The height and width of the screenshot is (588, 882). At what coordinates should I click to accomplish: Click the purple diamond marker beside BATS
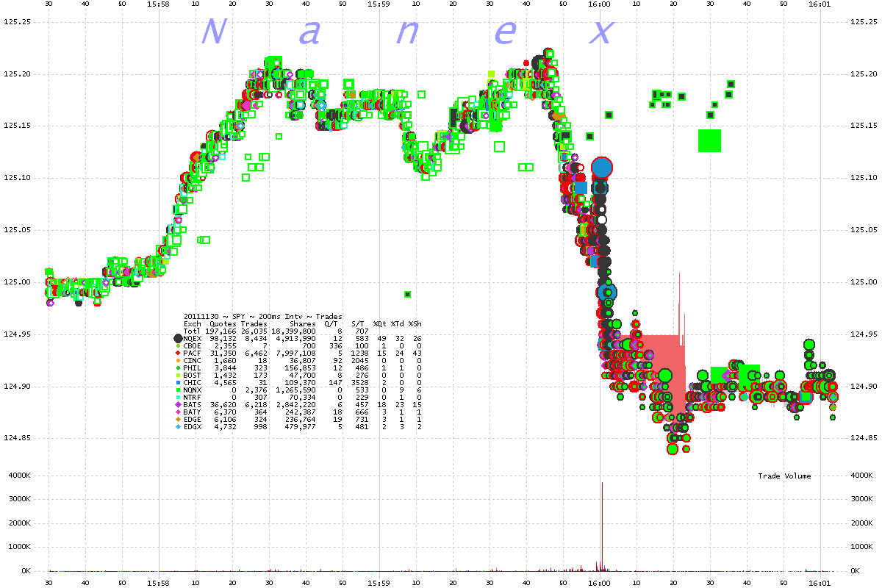pyautogui.click(x=177, y=404)
